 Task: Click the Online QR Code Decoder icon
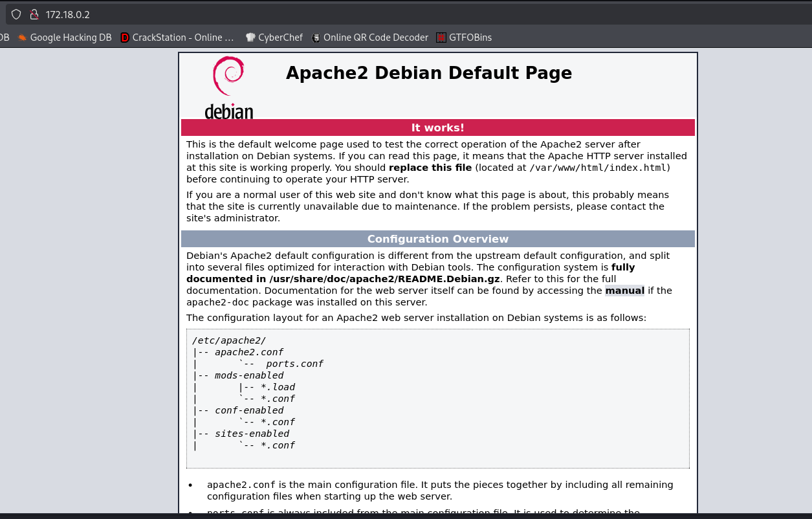(x=316, y=38)
